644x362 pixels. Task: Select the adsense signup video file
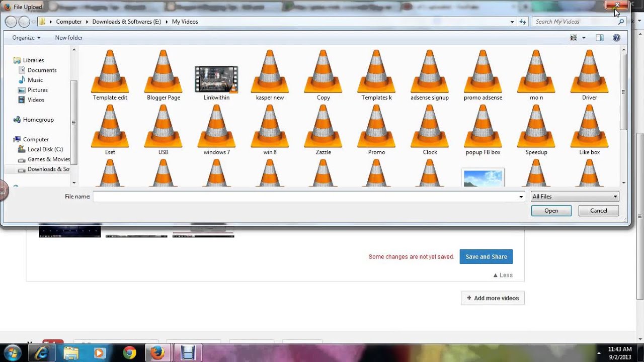pos(430,75)
